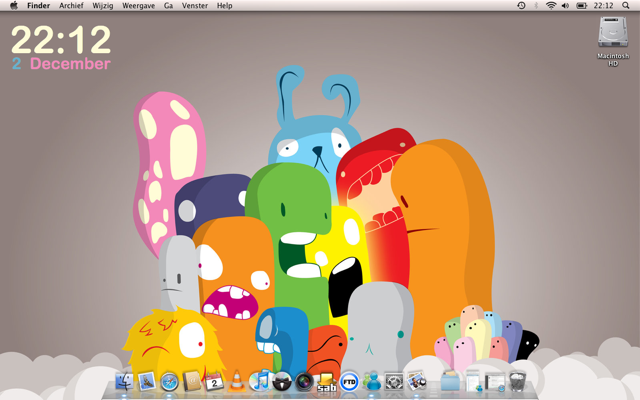Viewport: 640px width, 400px height.
Task: Open the Archief menu
Action: pos(71,6)
